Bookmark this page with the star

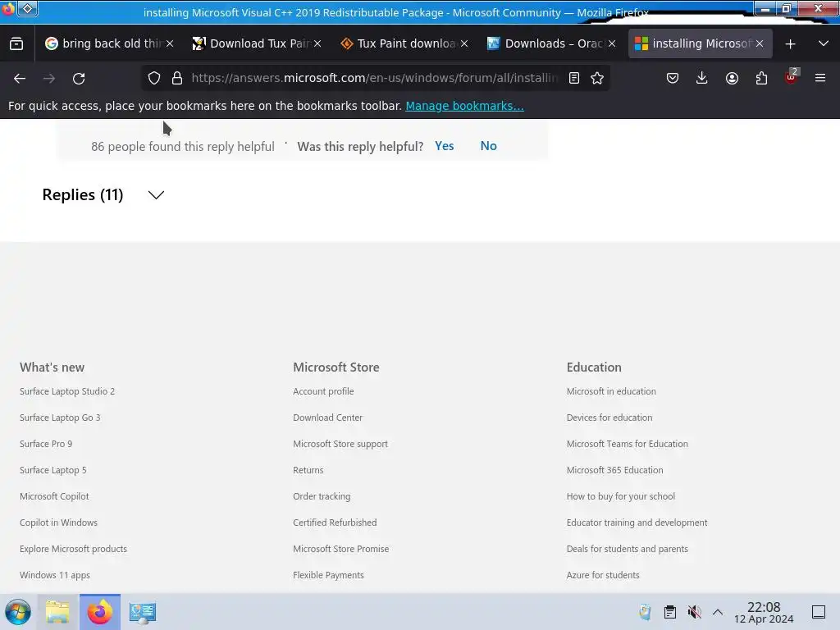click(x=597, y=78)
